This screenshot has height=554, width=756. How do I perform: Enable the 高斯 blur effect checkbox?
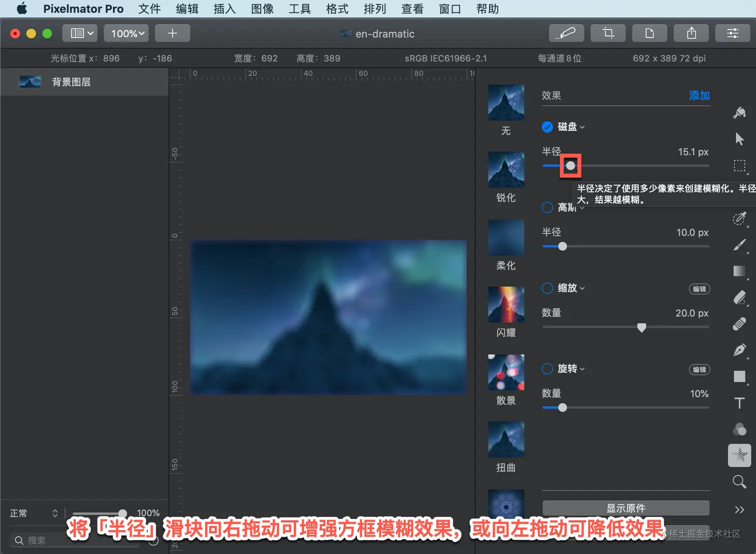pos(547,207)
